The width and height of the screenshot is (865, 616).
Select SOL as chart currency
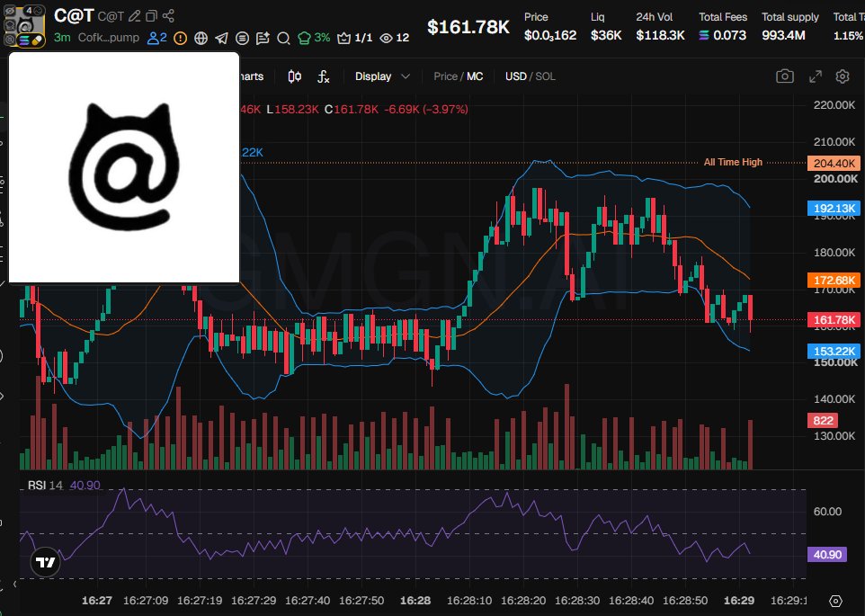(x=545, y=76)
